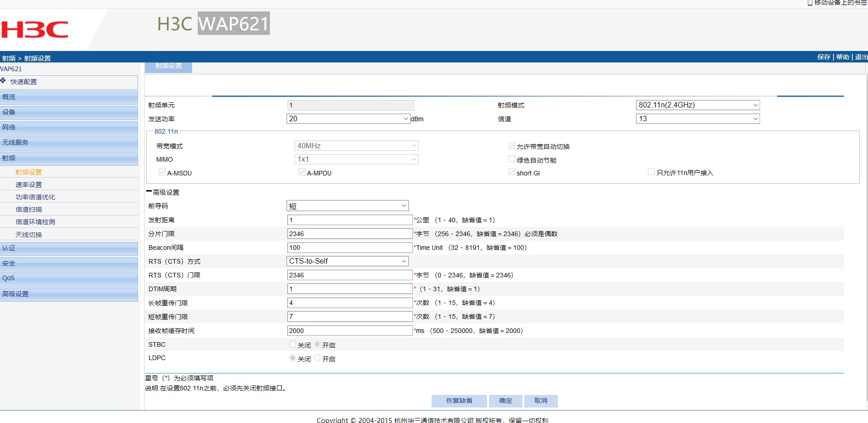Click the 射频单元 radio unit field
868x423 pixels.
tap(350, 105)
